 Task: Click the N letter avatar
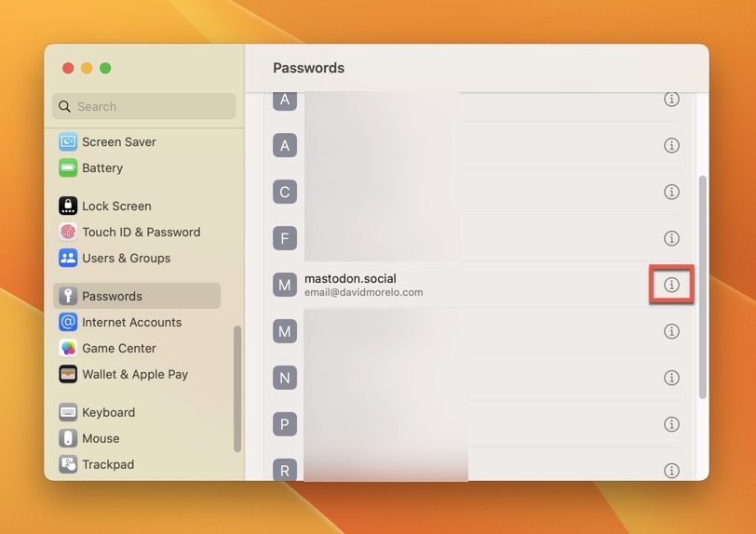285,378
